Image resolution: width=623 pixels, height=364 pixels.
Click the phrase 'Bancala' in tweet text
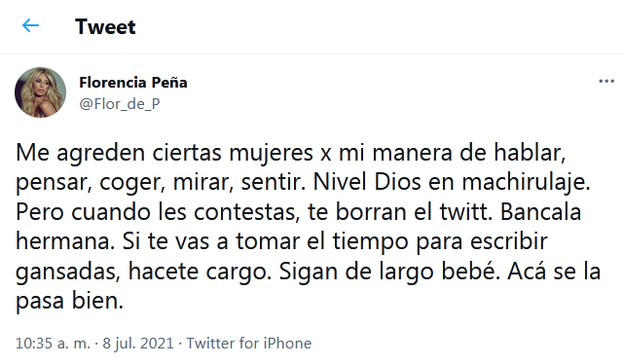[x=541, y=212]
